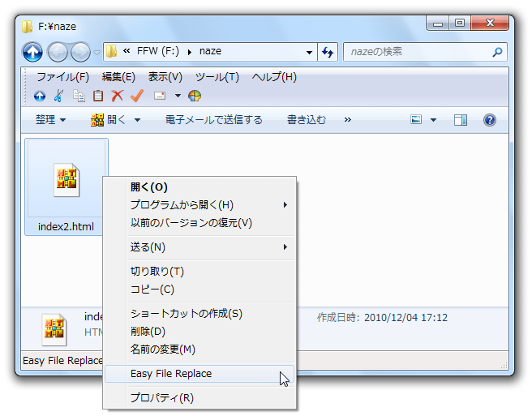Screen dimensions: 532x416
Task: Close the F:¥naze window
Action: [490, 24]
